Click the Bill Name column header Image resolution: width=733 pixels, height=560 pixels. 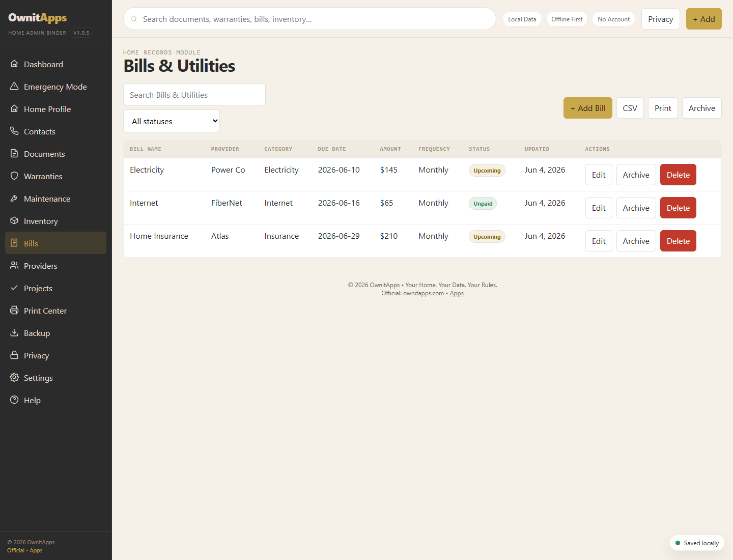(146, 149)
